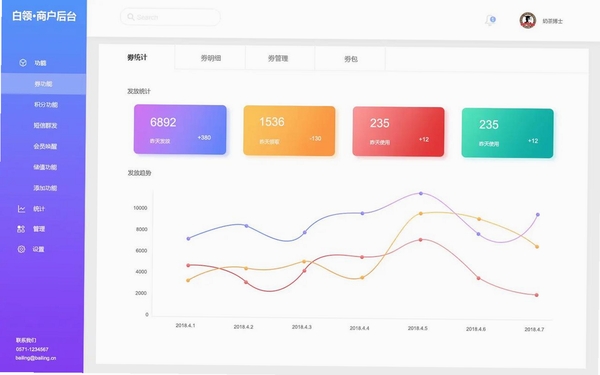Image resolution: width=600 pixels, height=375 pixels.
Task: Click inside the Search input field
Action: [170, 17]
